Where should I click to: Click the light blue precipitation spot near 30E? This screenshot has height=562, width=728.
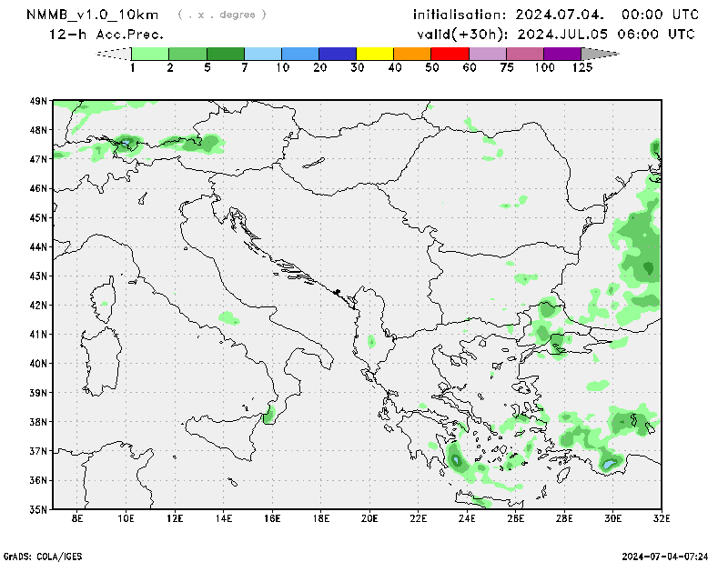[609, 464]
